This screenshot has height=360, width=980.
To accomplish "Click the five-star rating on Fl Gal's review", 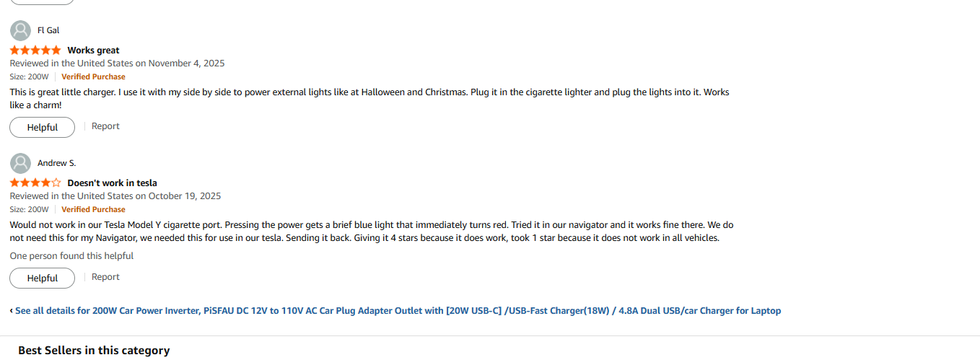I will tap(35, 51).
